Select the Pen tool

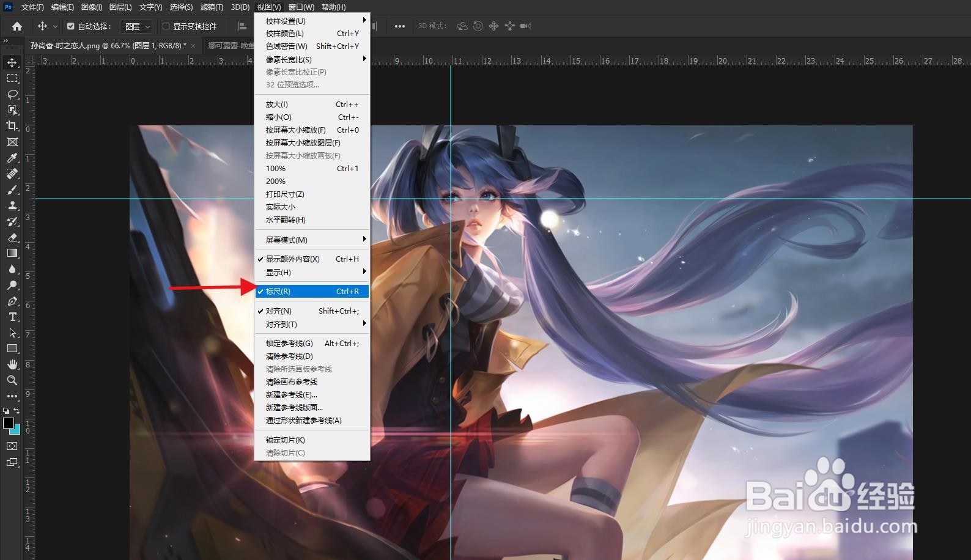[x=12, y=301]
